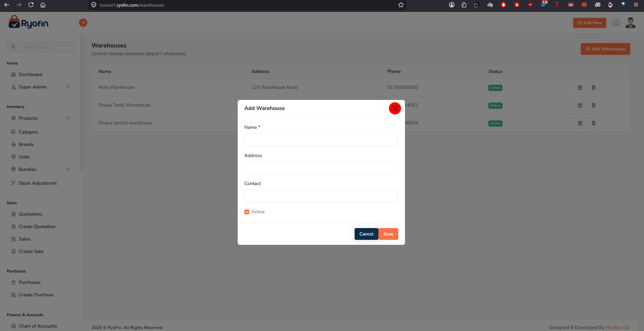The width and height of the screenshot is (644, 331).
Task: Click the search menu field
Action: pyautogui.click(x=41, y=47)
